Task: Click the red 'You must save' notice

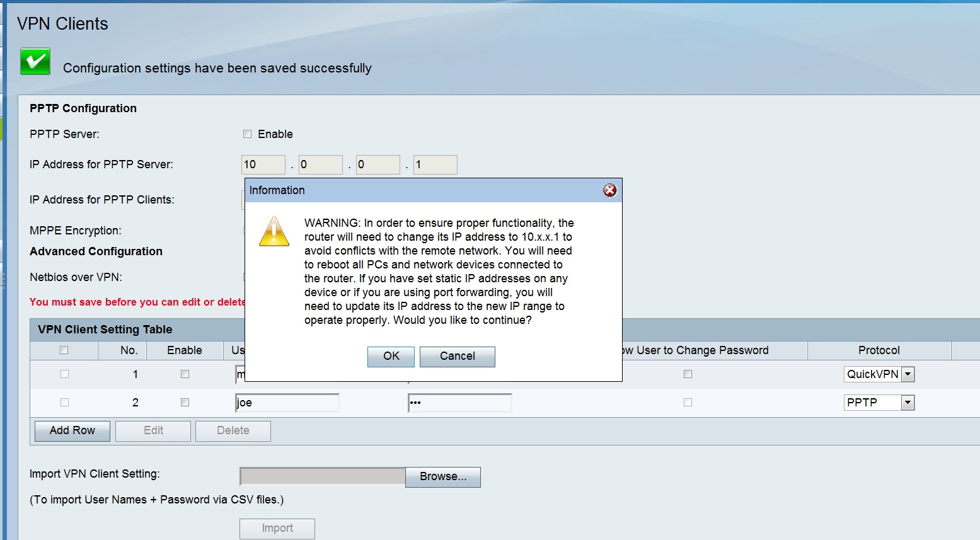Action: pos(137,302)
